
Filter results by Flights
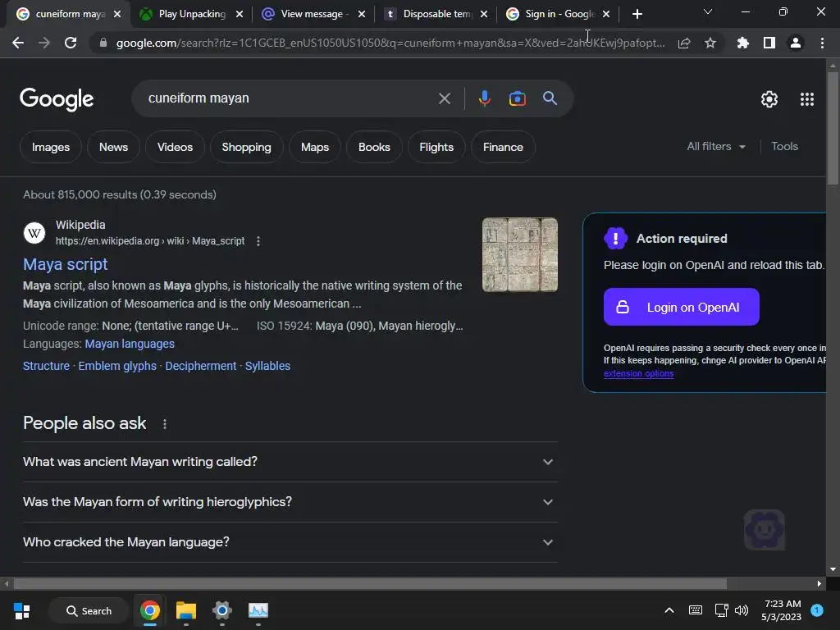point(436,147)
